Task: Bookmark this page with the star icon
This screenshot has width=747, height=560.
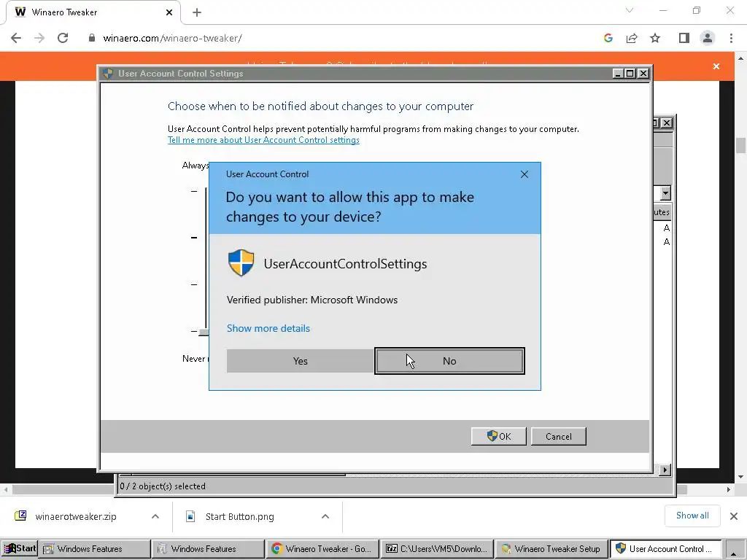Action: pyautogui.click(x=655, y=38)
